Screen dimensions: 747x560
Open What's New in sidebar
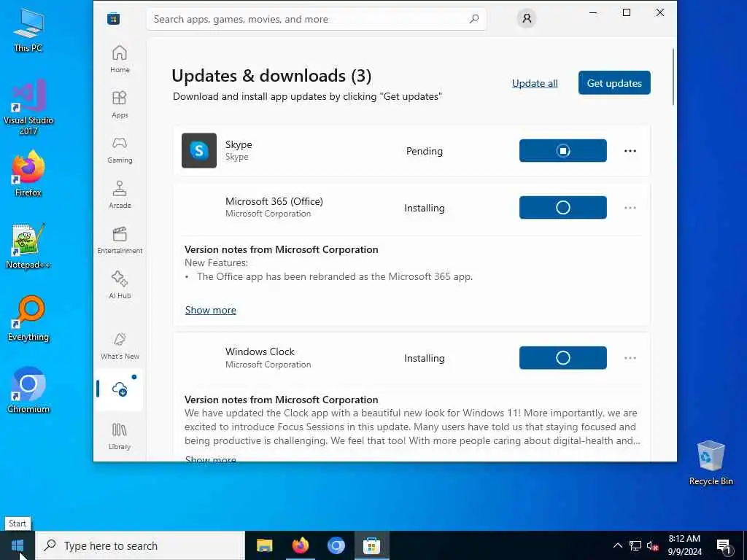(120, 346)
